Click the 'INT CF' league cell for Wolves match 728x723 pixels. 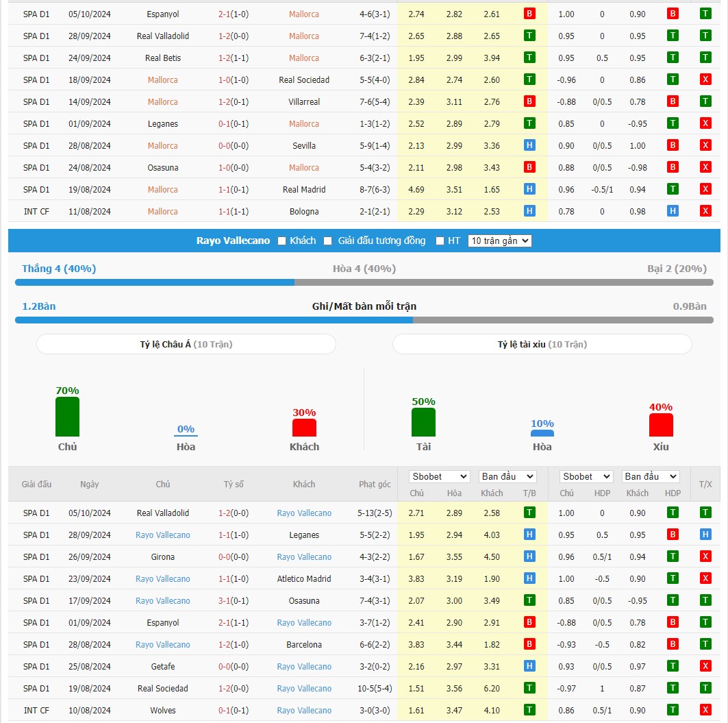point(36,711)
